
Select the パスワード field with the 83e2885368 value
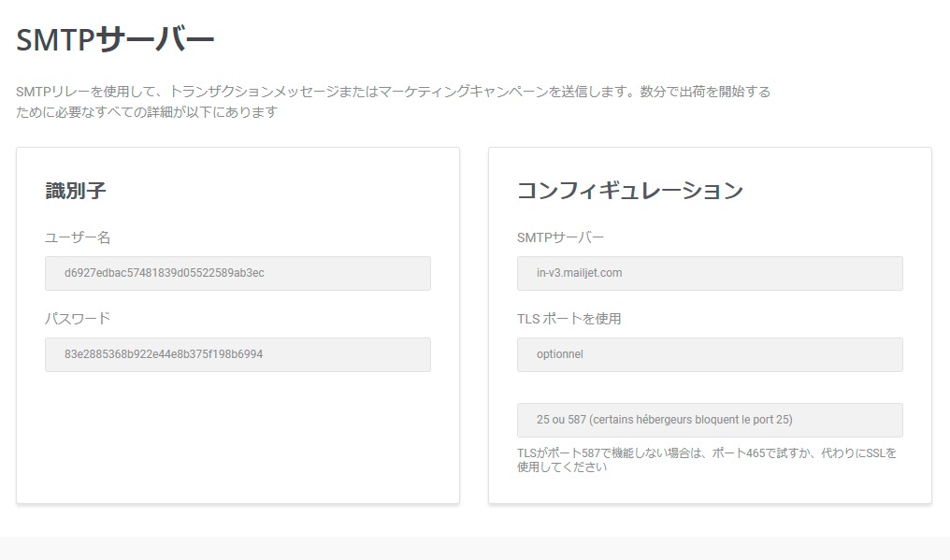(237, 354)
